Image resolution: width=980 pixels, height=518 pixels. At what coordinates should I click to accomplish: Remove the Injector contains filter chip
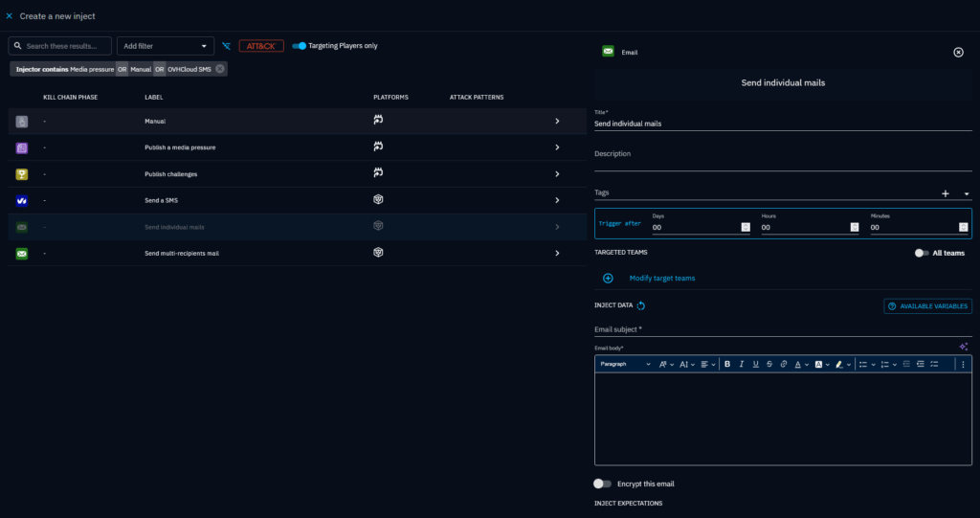tap(220, 69)
